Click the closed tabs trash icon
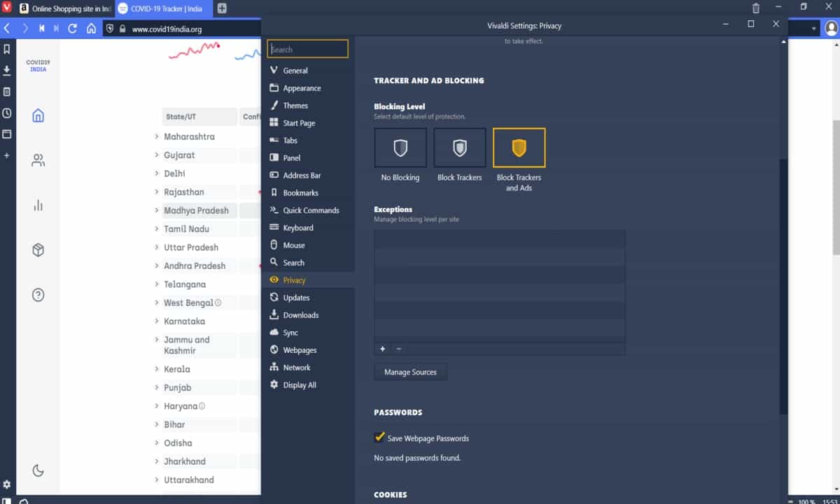The width and height of the screenshot is (840, 504). (x=756, y=8)
